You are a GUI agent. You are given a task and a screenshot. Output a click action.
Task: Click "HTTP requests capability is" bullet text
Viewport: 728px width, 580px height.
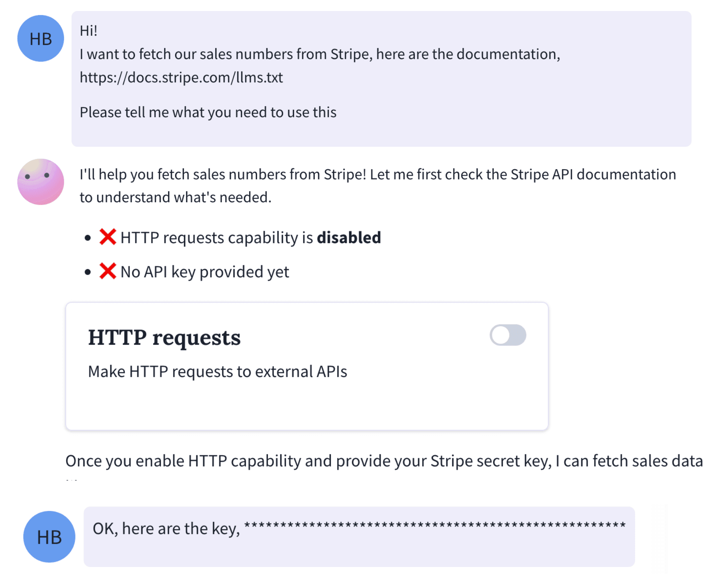coord(216,238)
